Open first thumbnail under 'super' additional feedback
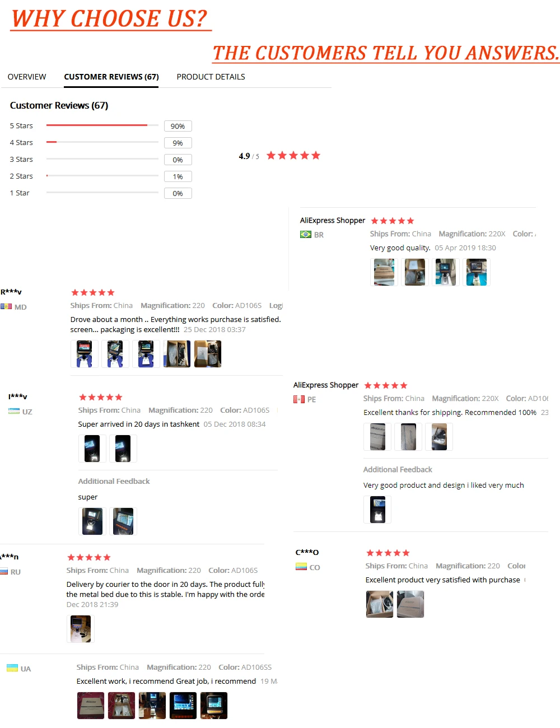Image resolution: width=560 pixels, height=728 pixels. 92,521
